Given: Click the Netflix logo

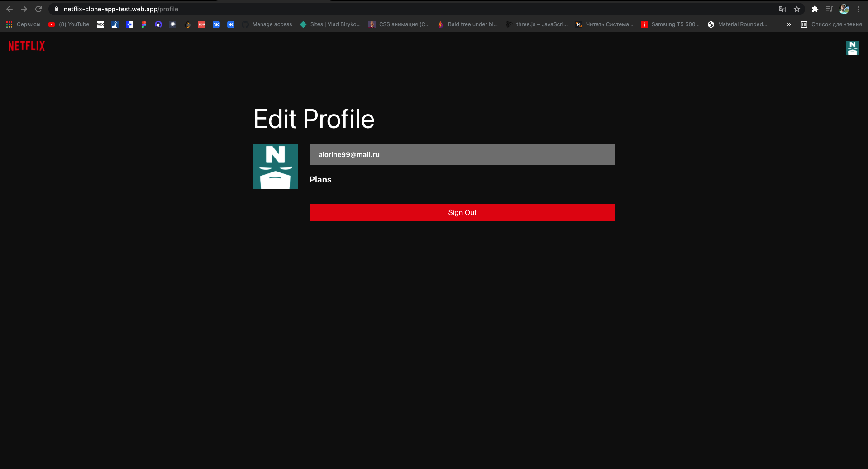Looking at the screenshot, I should [26, 47].
